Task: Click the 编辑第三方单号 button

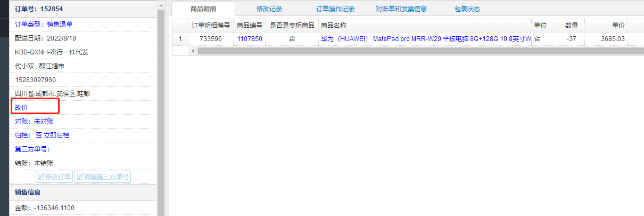Action: coord(103,177)
